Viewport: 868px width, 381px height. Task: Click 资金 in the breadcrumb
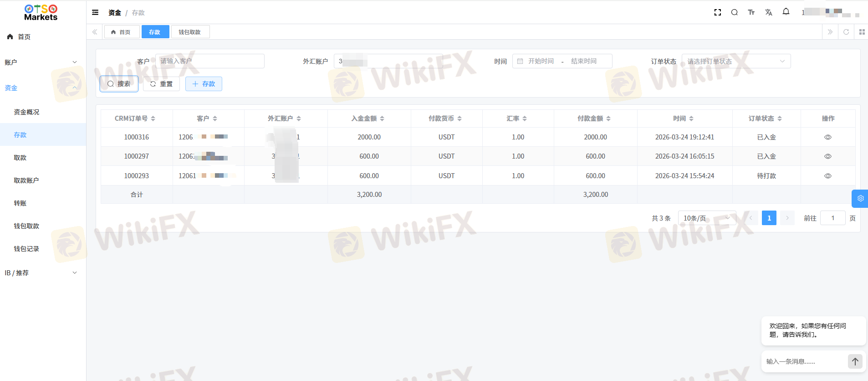pyautogui.click(x=115, y=13)
